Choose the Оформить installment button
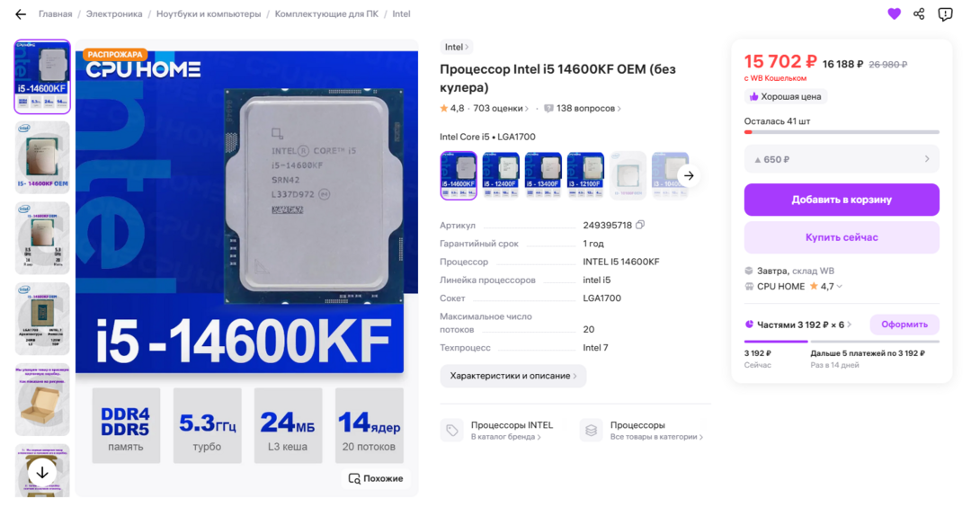 [x=904, y=325]
